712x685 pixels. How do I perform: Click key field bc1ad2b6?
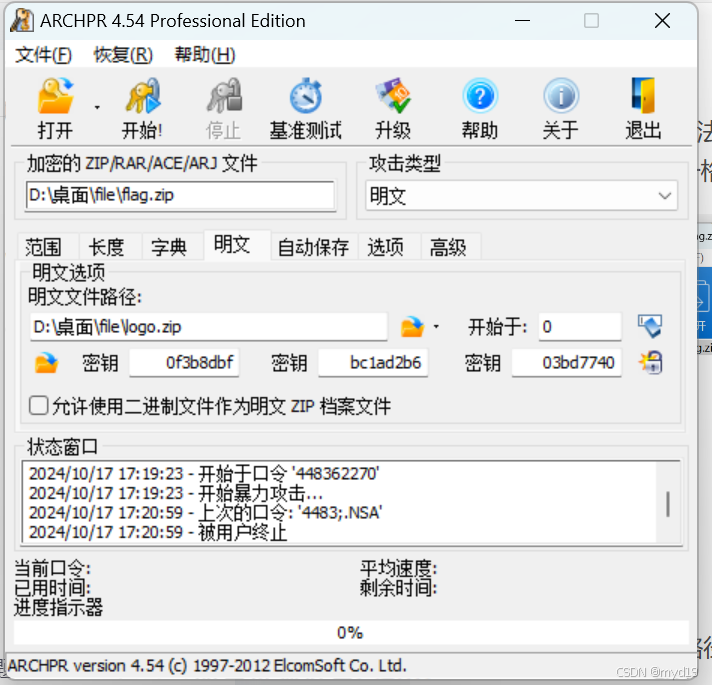(x=373, y=363)
